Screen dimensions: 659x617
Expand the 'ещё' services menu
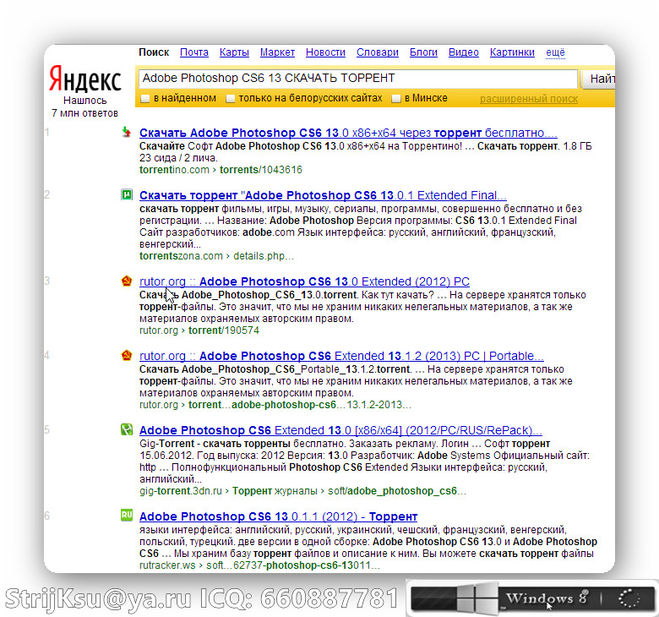coord(555,53)
